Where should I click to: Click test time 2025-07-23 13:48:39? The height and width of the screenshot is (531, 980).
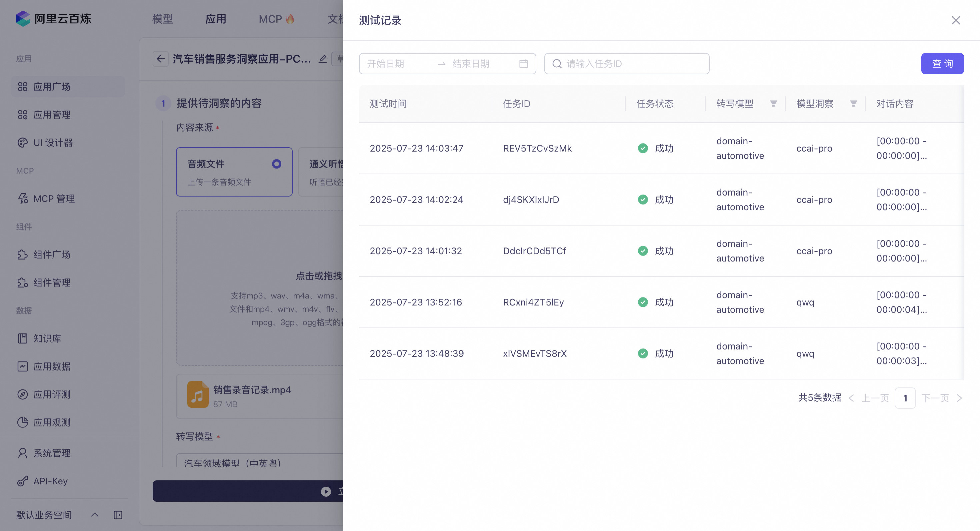417,353
